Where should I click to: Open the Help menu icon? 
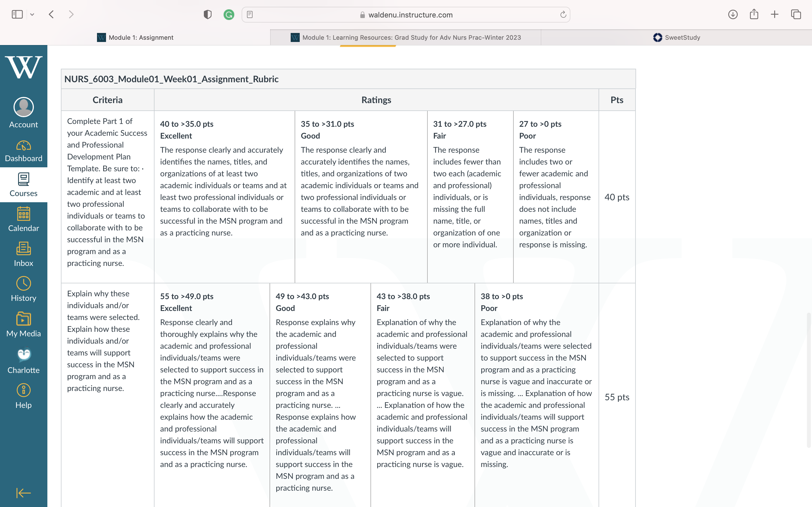(x=23, y=396)
